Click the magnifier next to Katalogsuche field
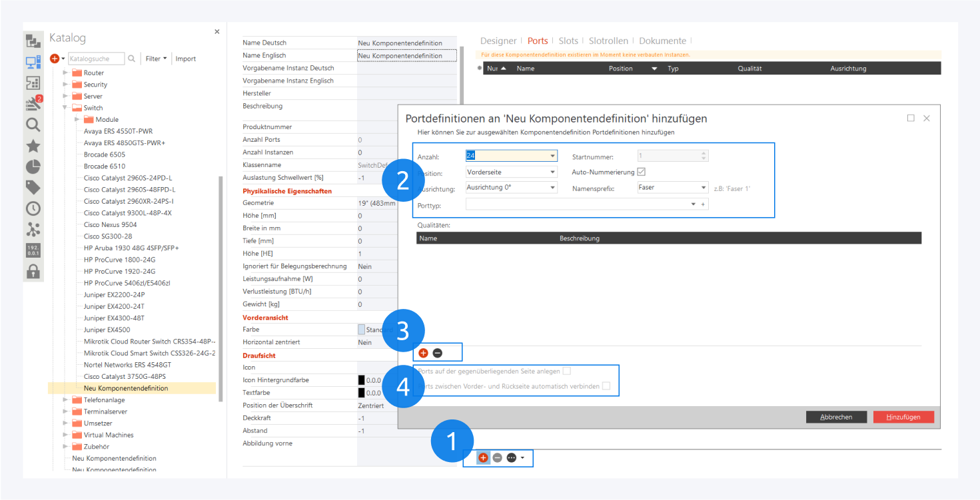Image resolution: width=980 pixels, height=500 pixels. [131, 59]
